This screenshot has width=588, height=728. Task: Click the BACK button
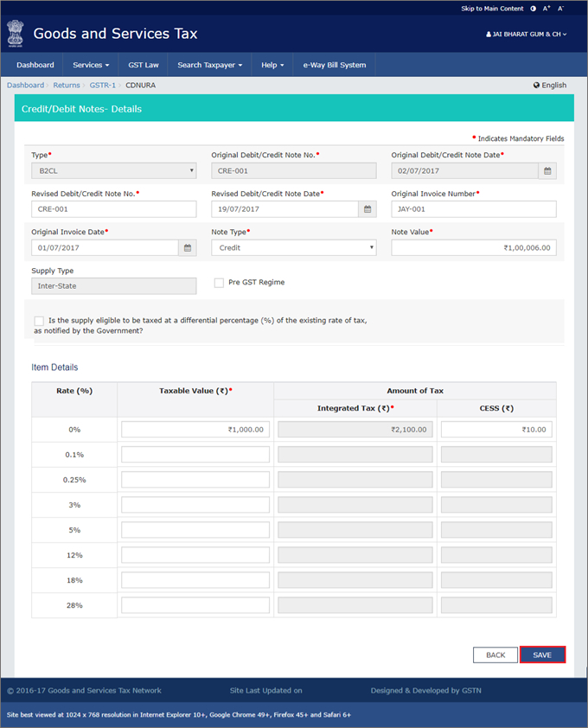495,655
